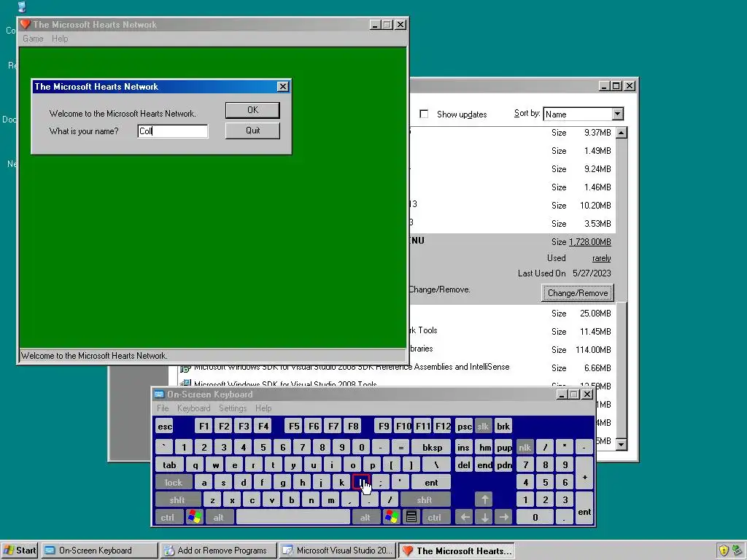
Task: Click the psc print screen key
Action: pos(464,426)
